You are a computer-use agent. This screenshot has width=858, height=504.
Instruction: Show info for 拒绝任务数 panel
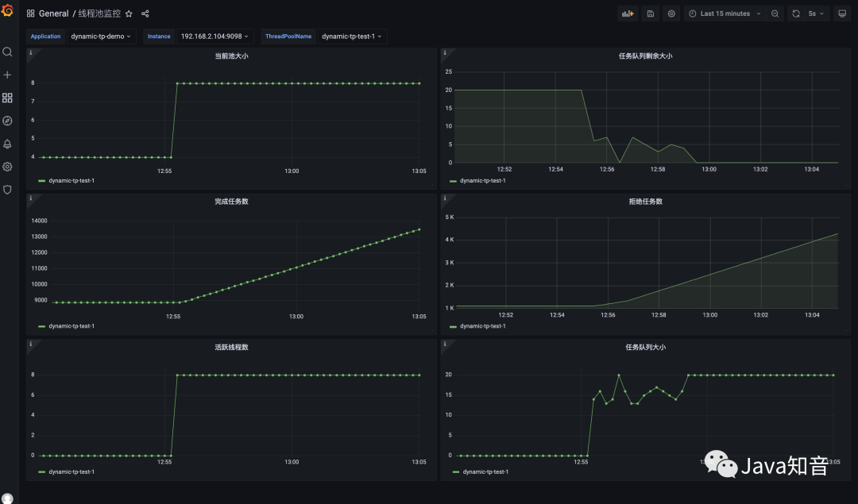(444, 198)
